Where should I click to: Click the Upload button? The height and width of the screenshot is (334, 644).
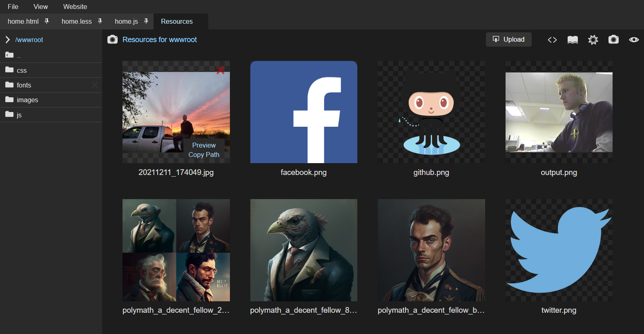click(x=508, y=39)
